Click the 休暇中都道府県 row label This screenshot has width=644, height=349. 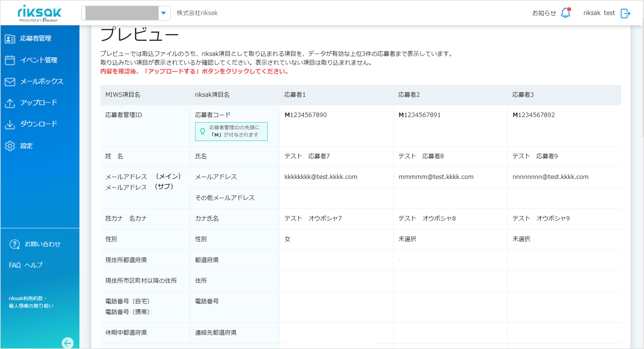(126, 333)
